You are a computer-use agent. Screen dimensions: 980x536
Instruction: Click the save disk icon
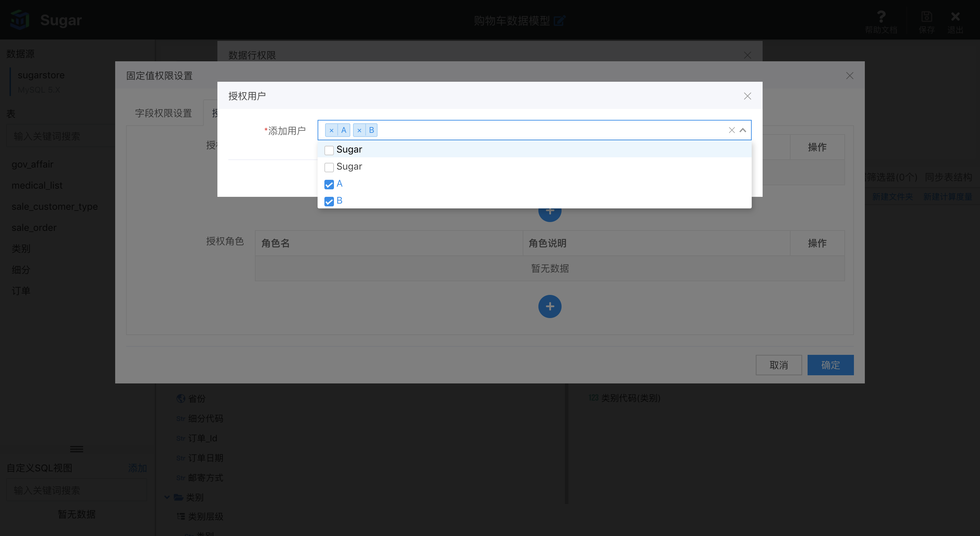coord(927,17)
